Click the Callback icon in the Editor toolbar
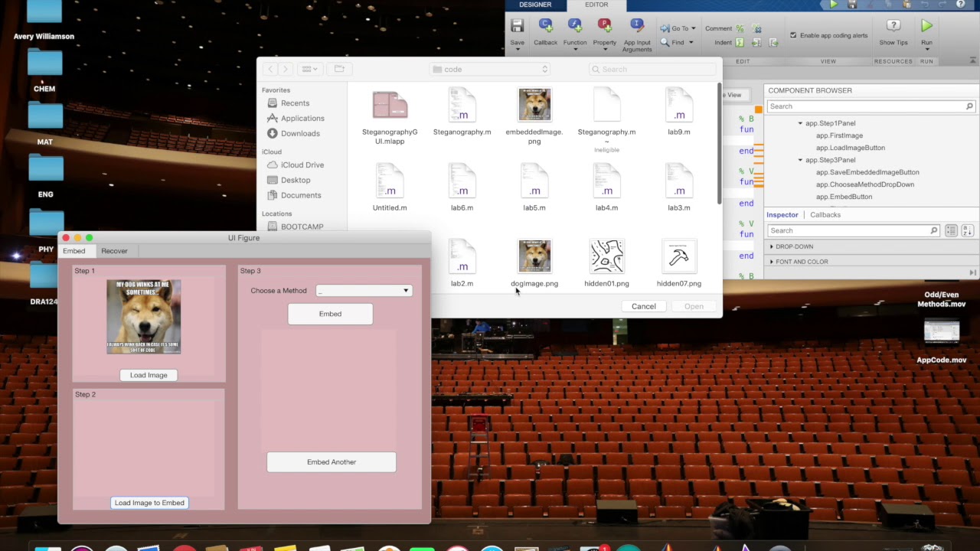This screenshot has width=980, height=551. [x=545, y=26]
